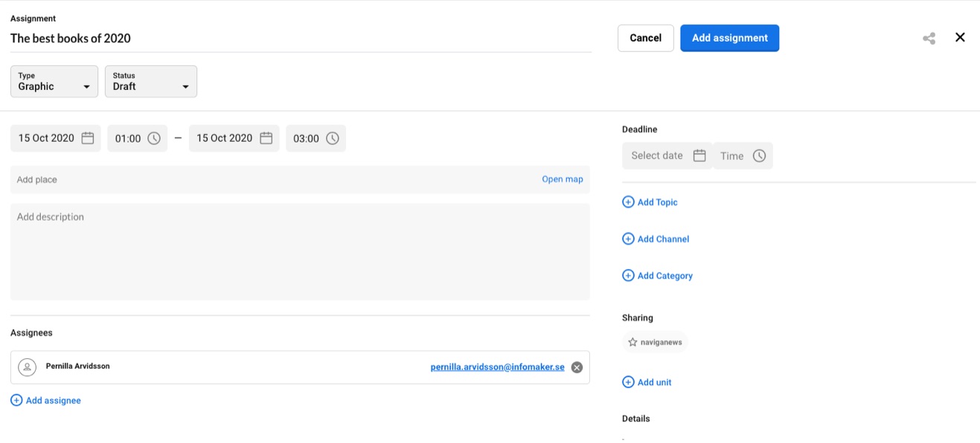Click the share icon at top right
The height and width of the screenshot is (443, 980).
click(929, 39)
